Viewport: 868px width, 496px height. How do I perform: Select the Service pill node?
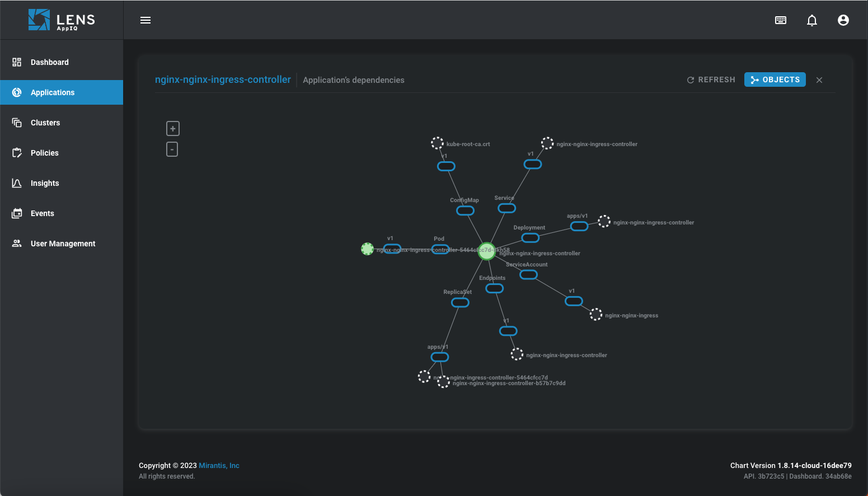(506, 208)
